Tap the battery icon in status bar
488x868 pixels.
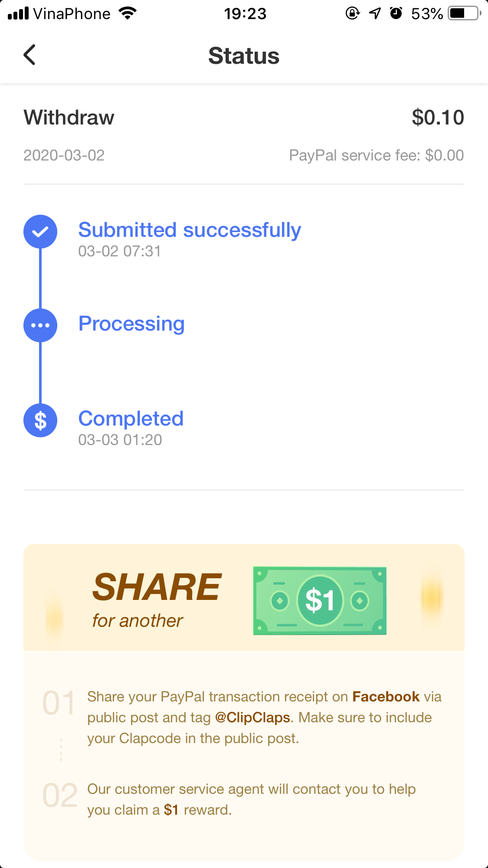click(x=464, y=13)
